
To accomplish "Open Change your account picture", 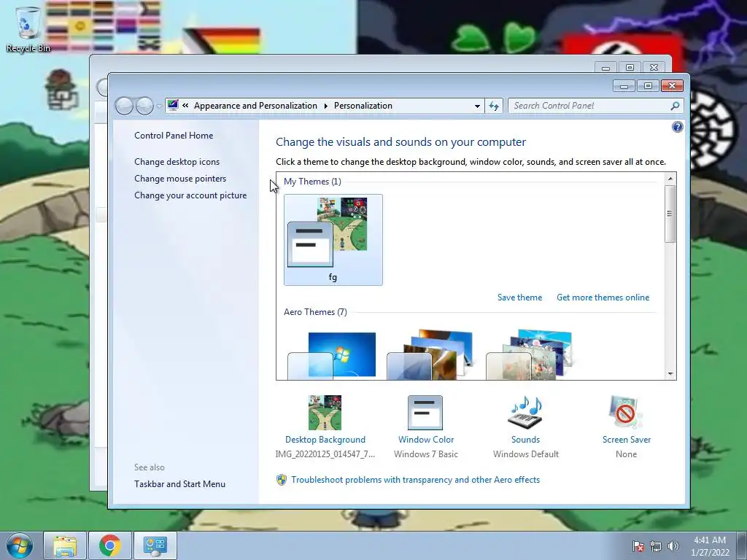I will [190, 195].
